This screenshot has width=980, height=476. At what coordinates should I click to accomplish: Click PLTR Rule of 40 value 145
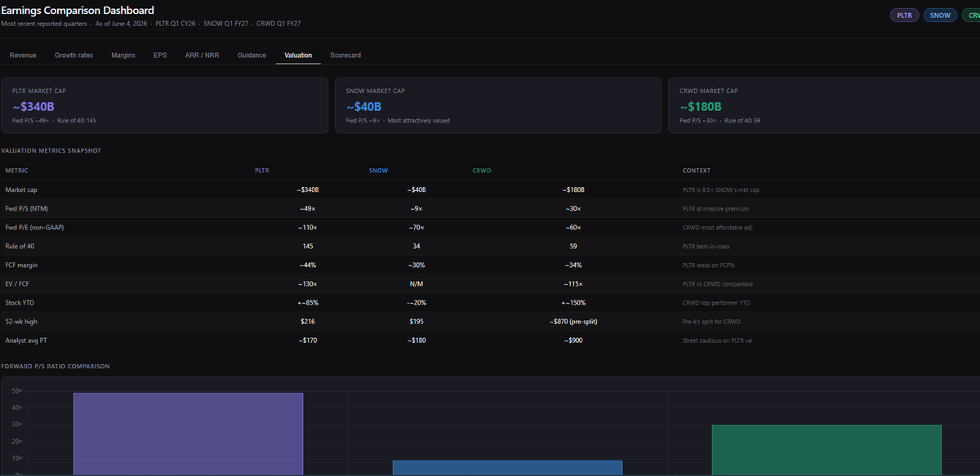[308, 246]
